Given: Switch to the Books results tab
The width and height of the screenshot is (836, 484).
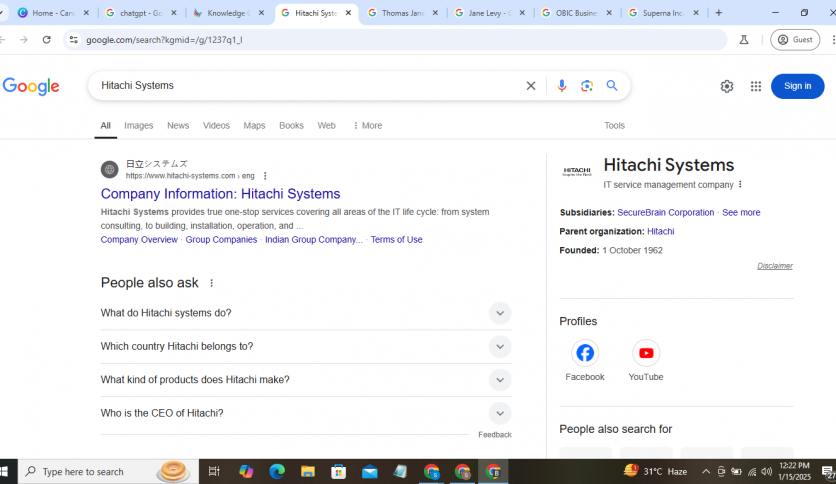Looking at the screenshot, I should 291,125.
